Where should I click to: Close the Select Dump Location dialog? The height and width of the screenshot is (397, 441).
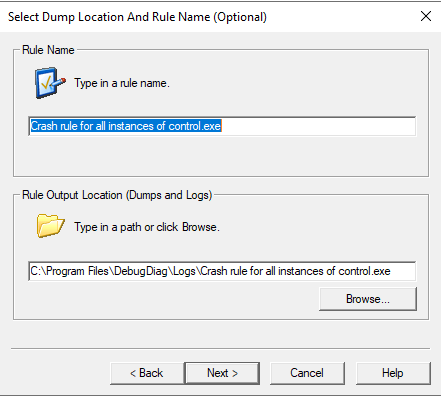[426, 16]
